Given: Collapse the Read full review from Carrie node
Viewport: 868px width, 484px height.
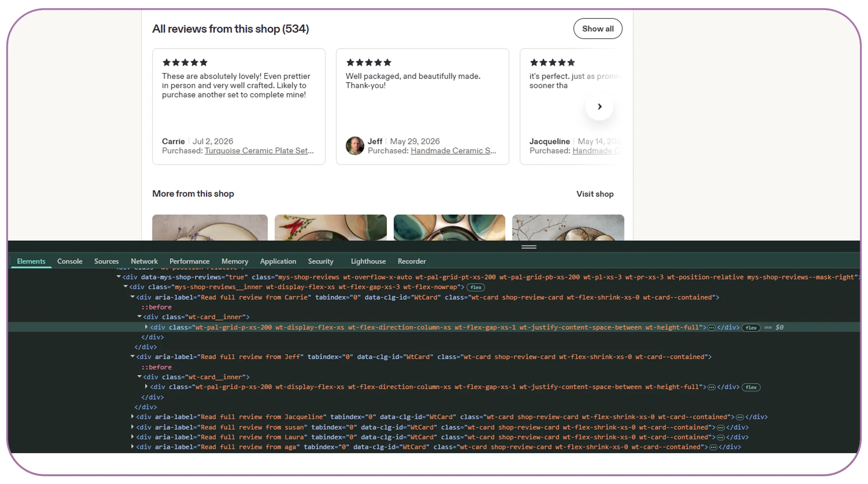Looking at the screenshot, I should click(133, 297).
